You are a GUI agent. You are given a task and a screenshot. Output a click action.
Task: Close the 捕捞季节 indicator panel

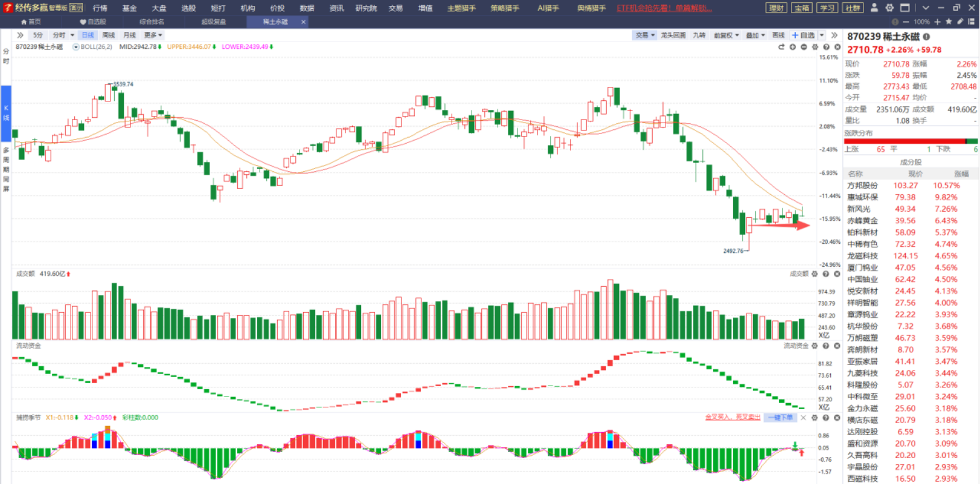(x=837, y=418)
